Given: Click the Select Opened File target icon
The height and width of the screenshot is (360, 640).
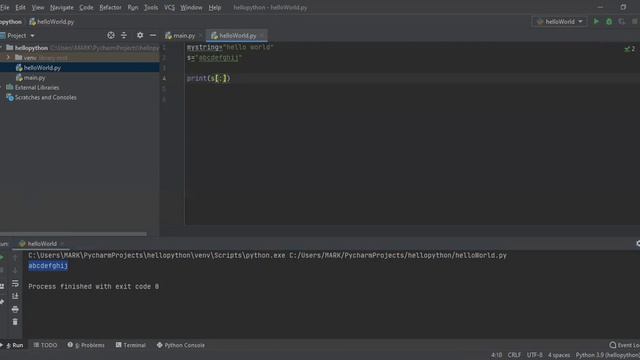Looking at the screenshot, I should [x=111, y=36].
